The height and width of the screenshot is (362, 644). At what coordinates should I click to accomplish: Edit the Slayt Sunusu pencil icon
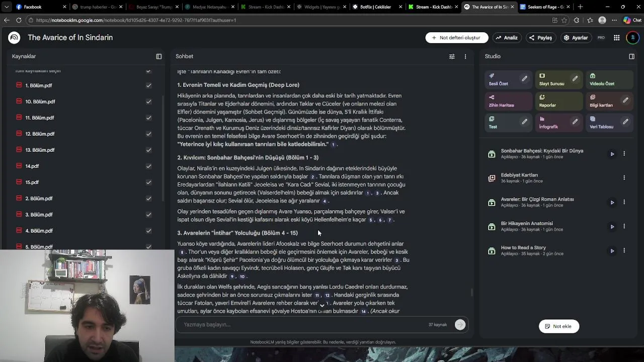(575, 78)
